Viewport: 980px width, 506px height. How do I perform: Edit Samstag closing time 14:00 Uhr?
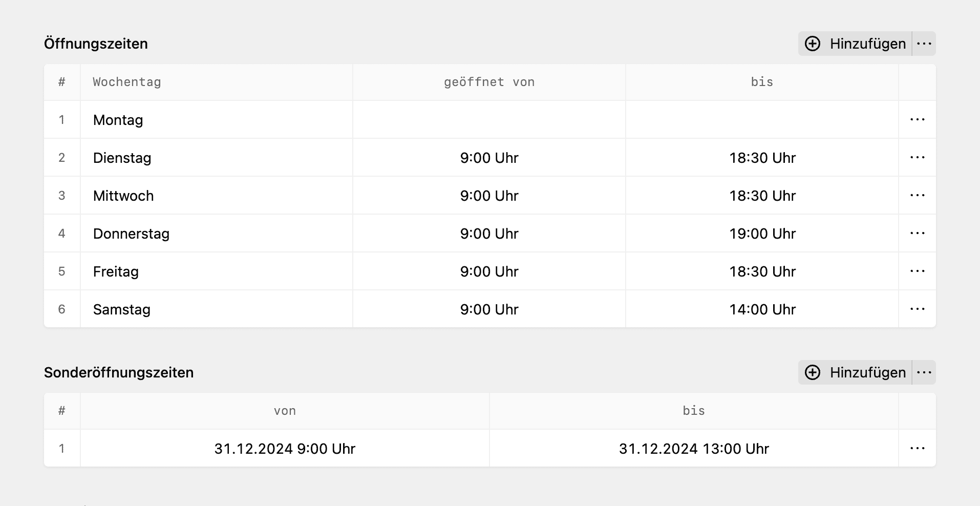[x=762, y=309]
